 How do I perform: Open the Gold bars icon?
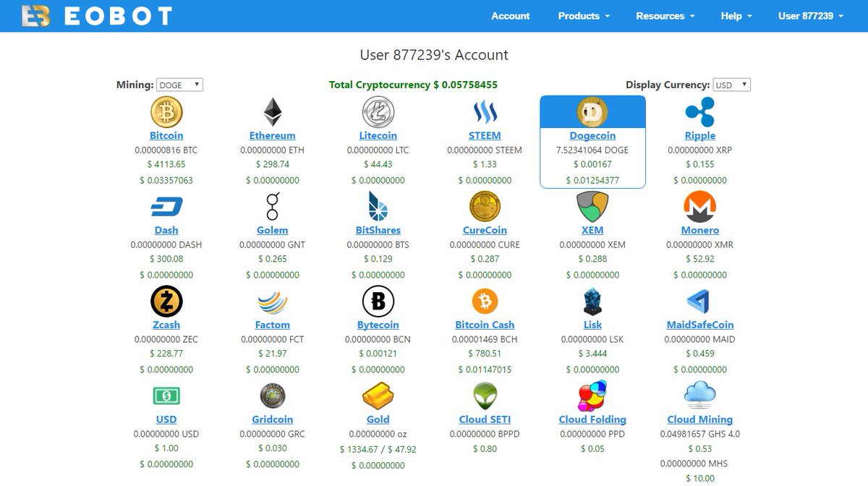(378, 396)
